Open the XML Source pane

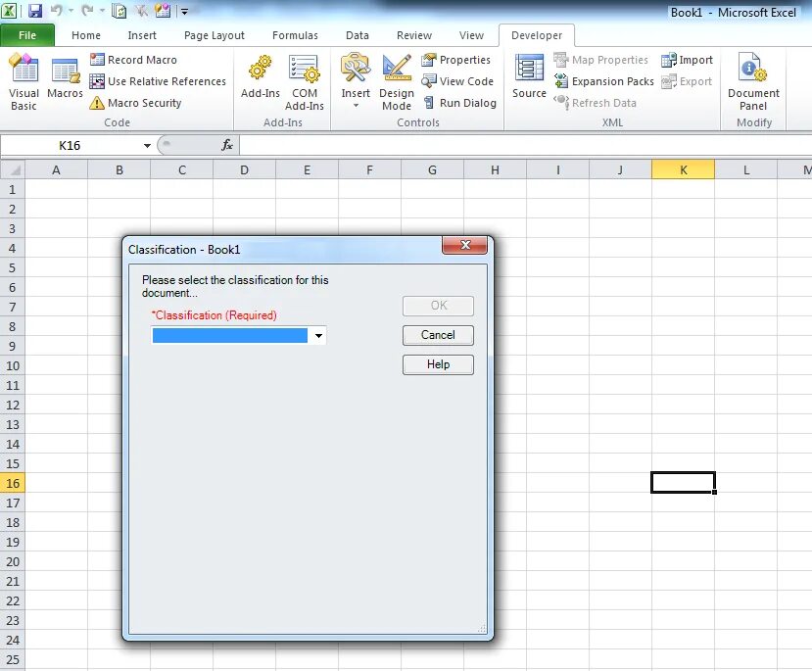529,76
